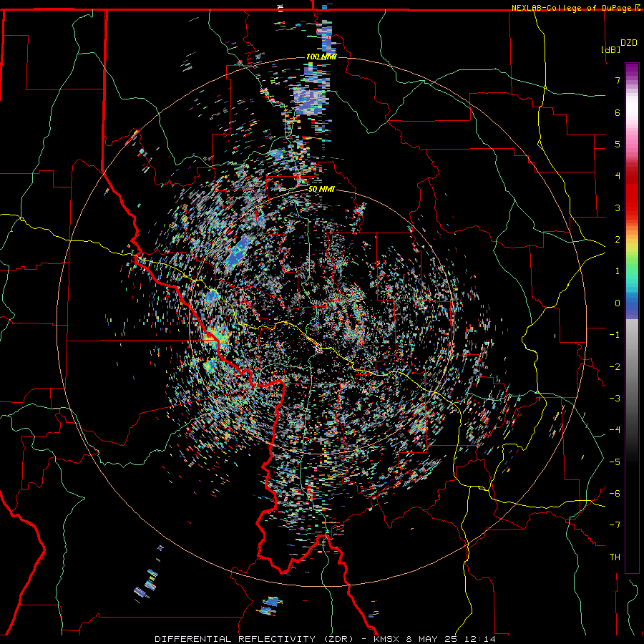Select the -1 dB scale label
The width and height of the screenshot is (644, 644).
click(x=615, y=335)
